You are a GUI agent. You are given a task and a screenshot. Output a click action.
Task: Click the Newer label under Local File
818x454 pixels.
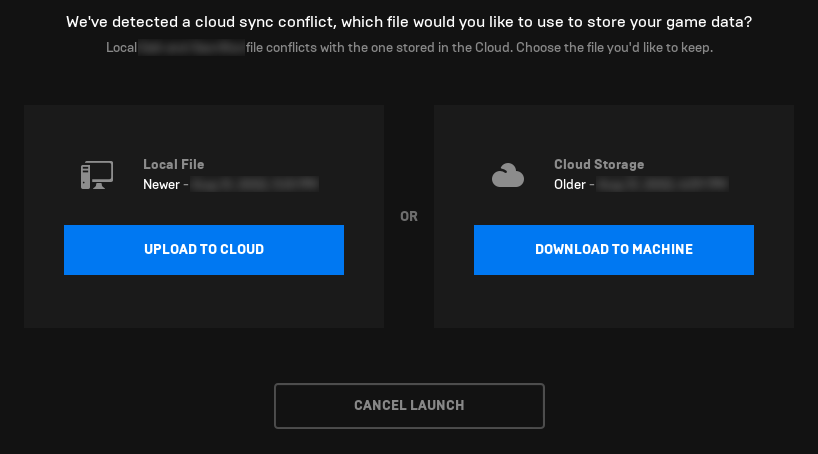pyautogui.click(x=161, y=185)
